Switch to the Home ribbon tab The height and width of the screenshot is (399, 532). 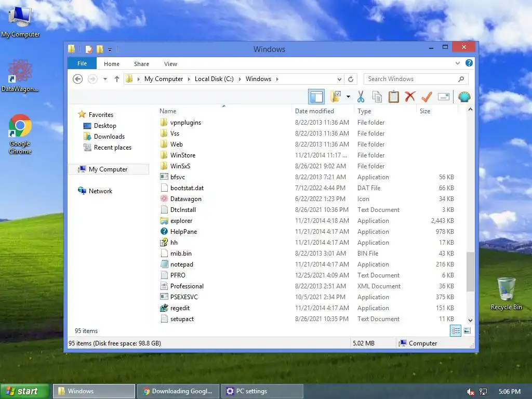(x=112, y=64)
